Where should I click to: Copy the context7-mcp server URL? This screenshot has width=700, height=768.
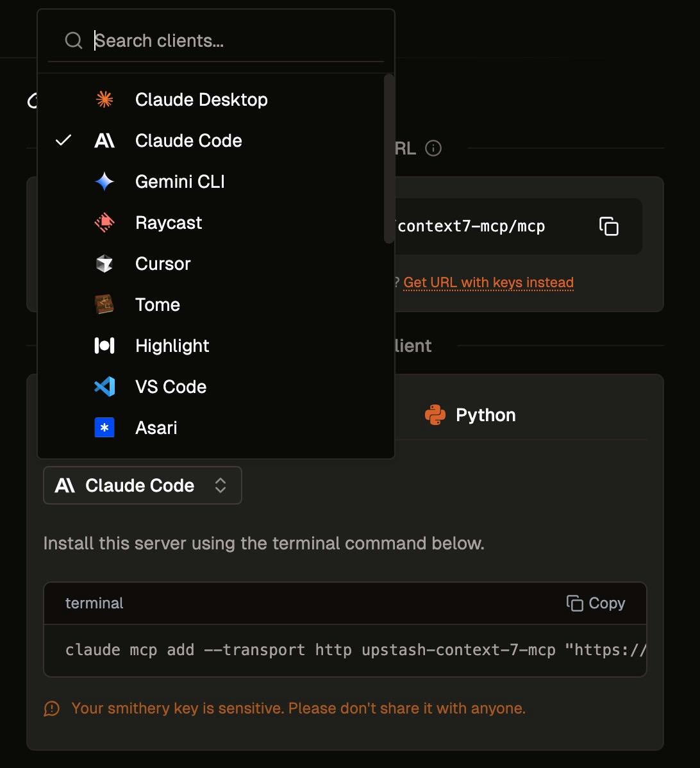coord(609,226)
